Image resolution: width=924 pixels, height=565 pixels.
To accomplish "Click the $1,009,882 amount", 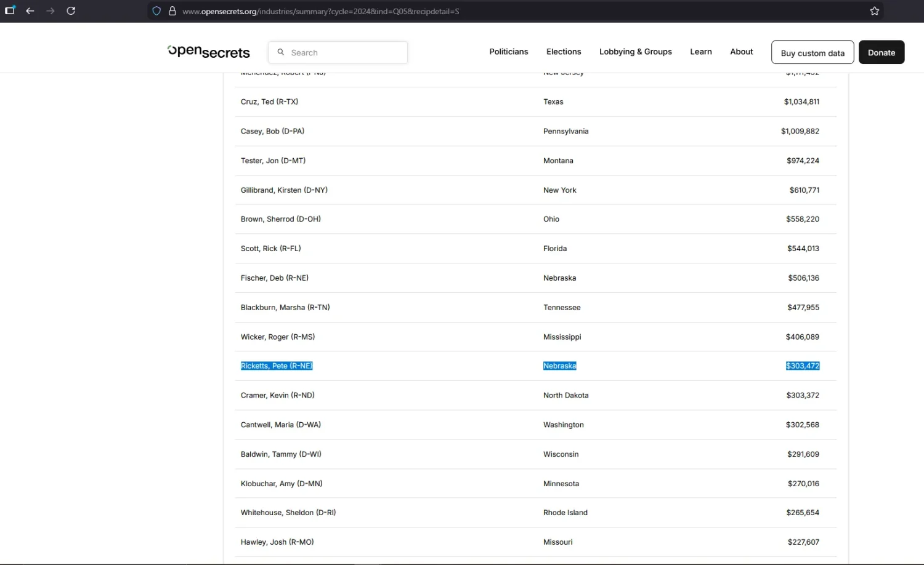I will click(800, 132).
